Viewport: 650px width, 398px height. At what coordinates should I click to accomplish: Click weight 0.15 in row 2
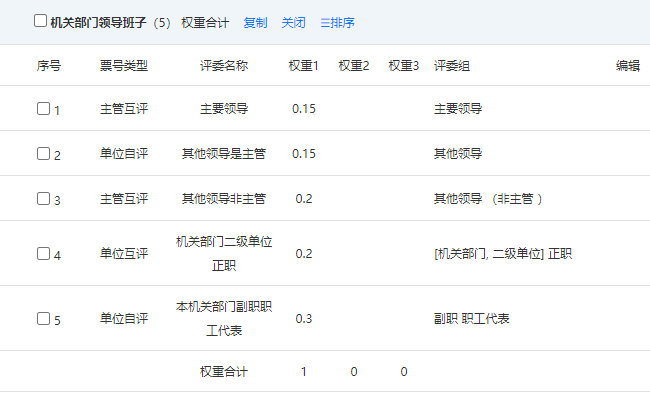pyautogui.click(x=304, y=154)
